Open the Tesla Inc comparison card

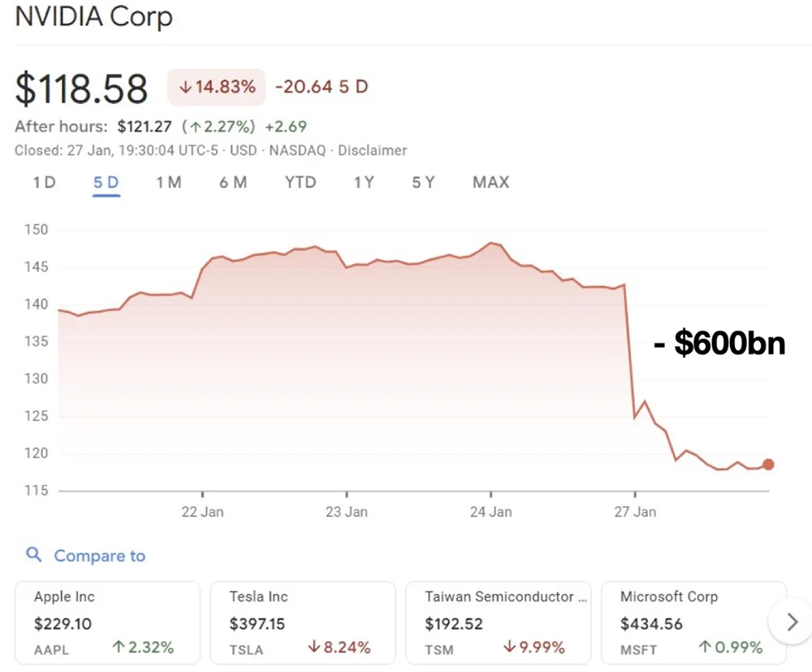pyautogui.click(x=302, y=623)
